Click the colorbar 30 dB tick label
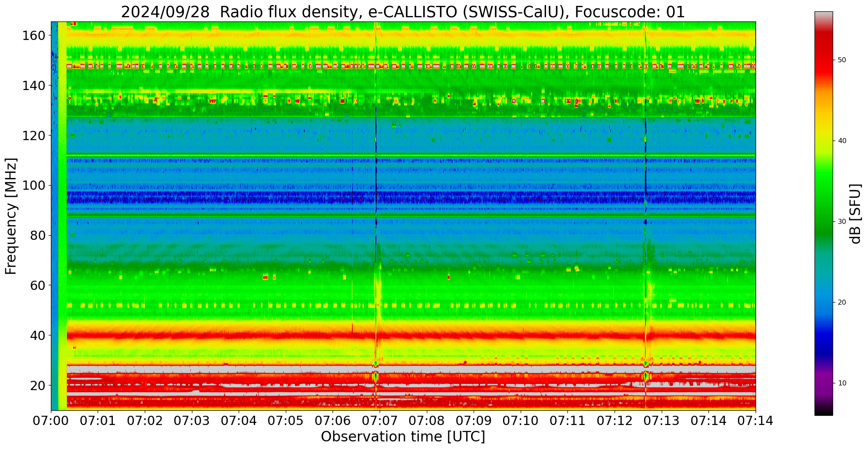 [842, 222]
